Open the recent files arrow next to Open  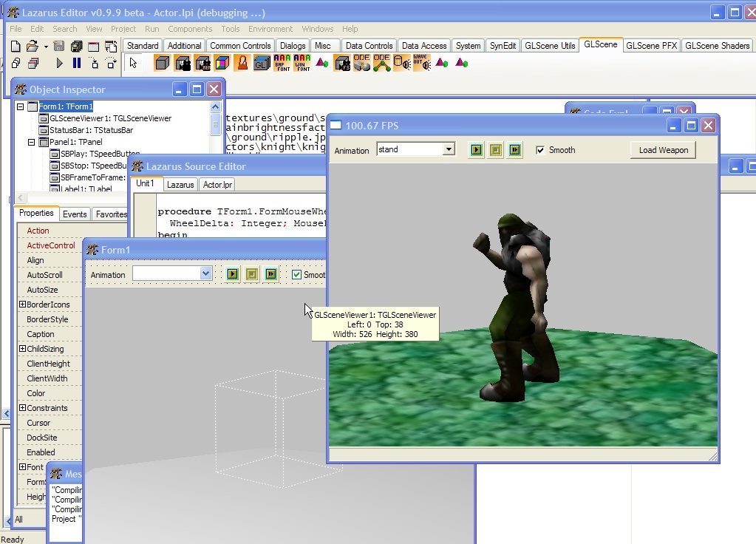point(46,47)
